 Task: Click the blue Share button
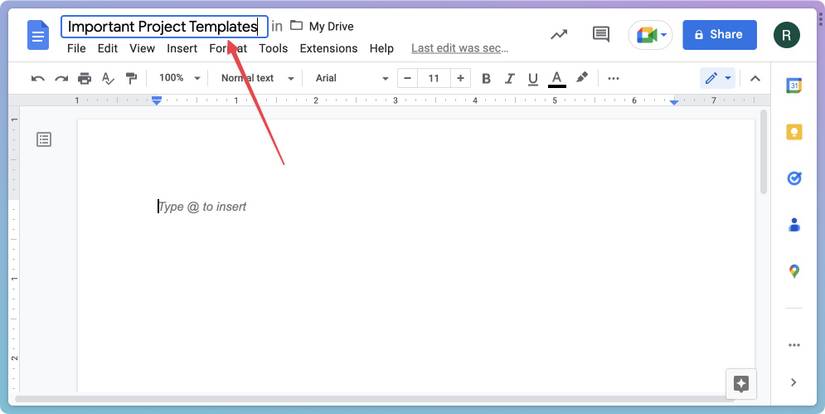click(720, 35)
